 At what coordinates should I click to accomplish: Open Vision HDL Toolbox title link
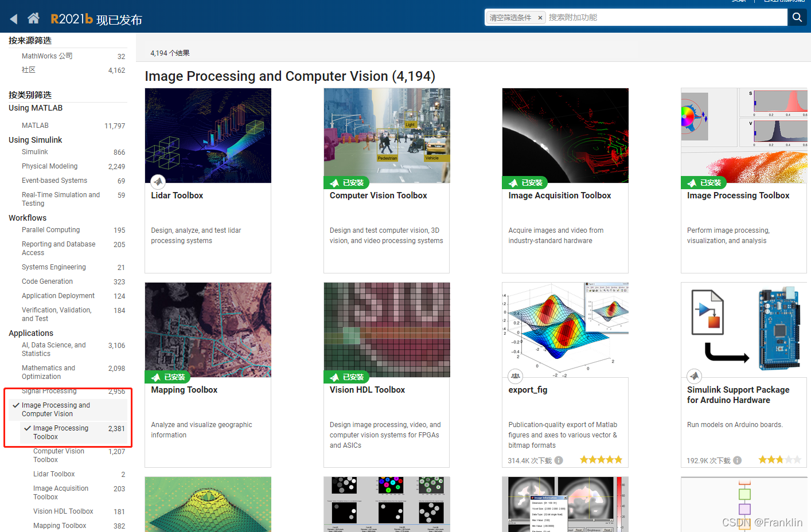point(368,390)
